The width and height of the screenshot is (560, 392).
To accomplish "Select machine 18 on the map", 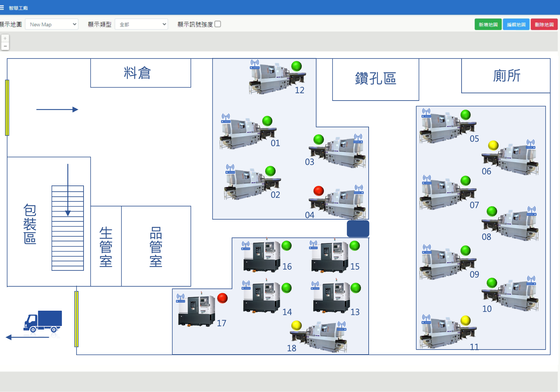I will (x=318, y=337).
